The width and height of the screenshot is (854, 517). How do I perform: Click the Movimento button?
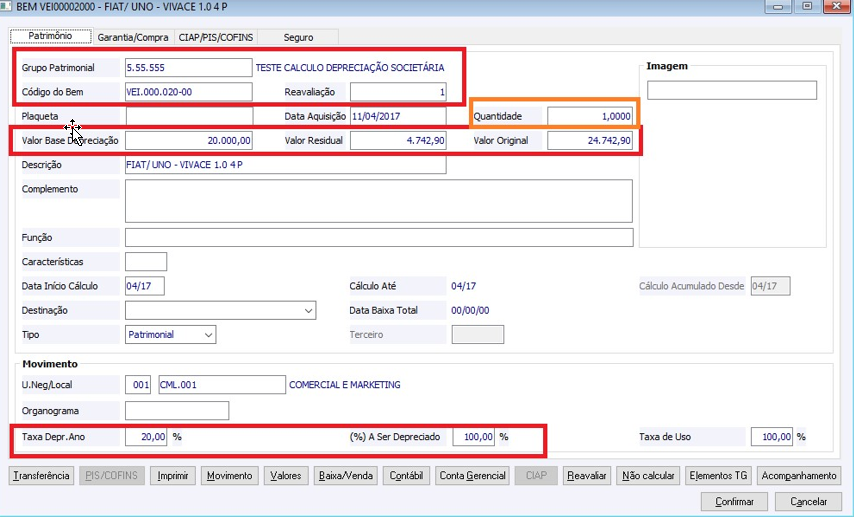(x=229, y=476)
